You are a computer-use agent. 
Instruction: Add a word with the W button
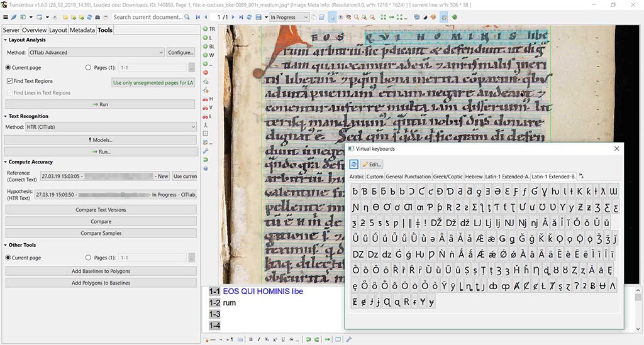point(209,55)
